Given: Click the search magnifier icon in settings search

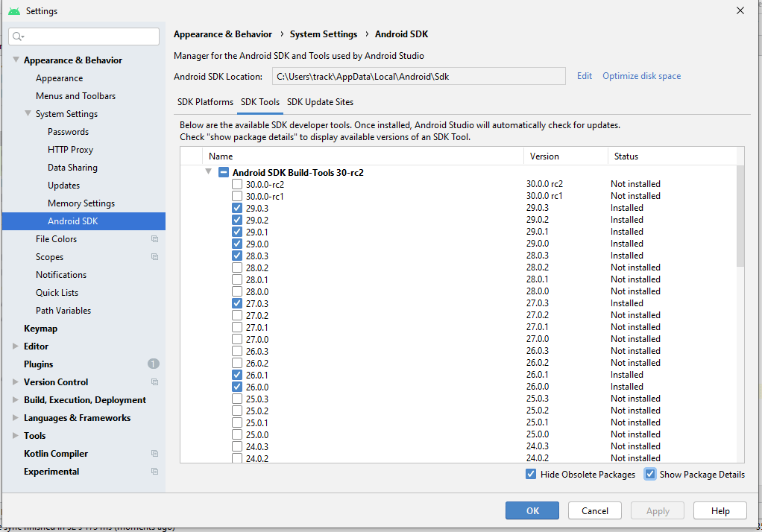Looking at the screenshot, I should point(18,37).
